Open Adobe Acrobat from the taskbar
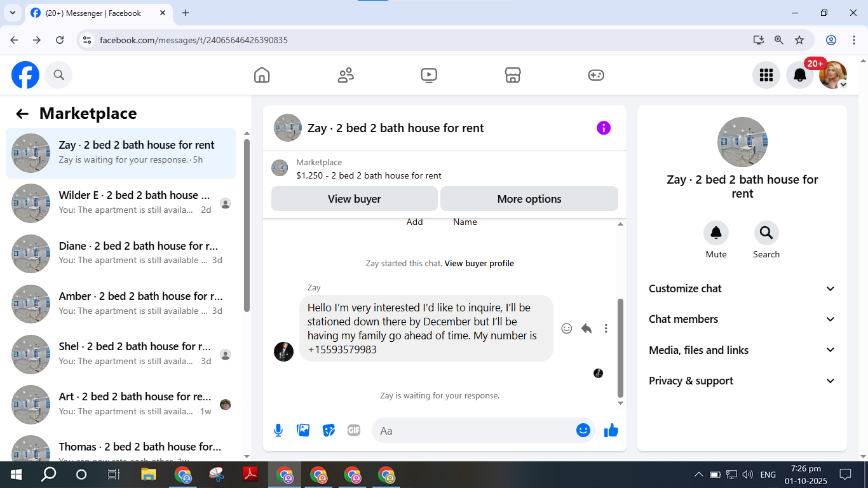 250,475
